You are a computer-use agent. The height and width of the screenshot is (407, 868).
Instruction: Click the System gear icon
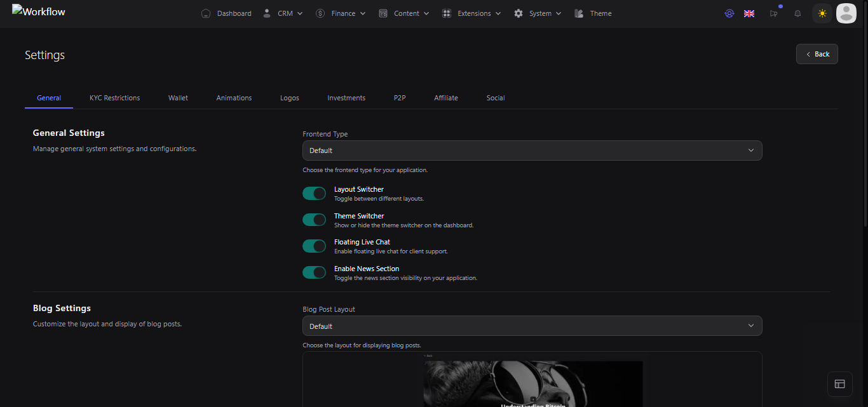[519, 13]
